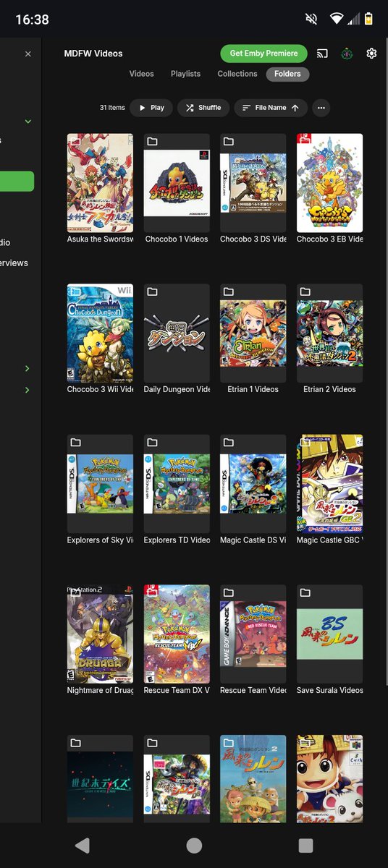Viewport: 388px width, 868px height.
Task: Open the Rescue Team DX Videos thumbnail
Action: tap(177, 634)
